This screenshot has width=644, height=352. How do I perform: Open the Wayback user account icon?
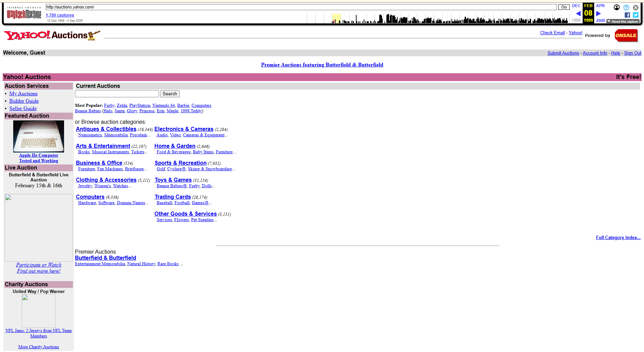coord(617,7)
